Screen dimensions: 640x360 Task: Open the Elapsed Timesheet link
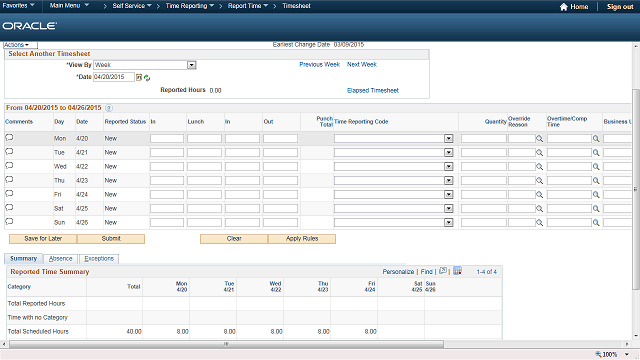click(373, 91)
